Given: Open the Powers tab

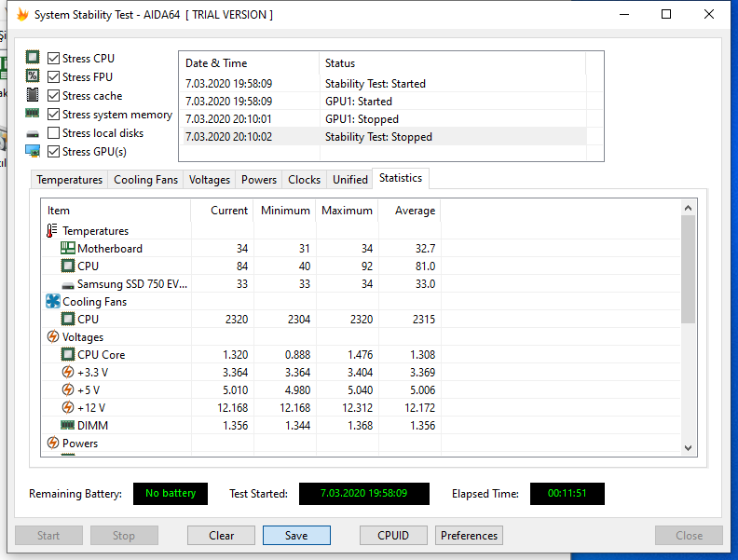Looking at the screenshot, I should 259,180.
